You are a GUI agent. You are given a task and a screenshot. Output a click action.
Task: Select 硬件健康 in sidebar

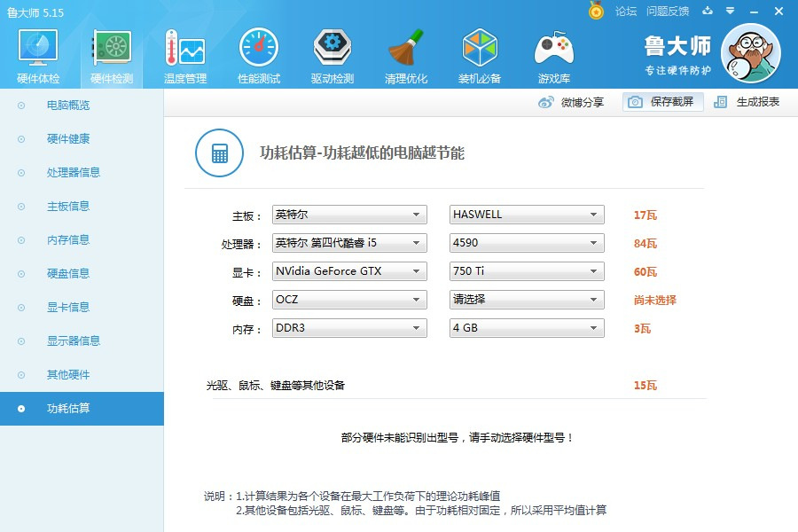(82, 139)
